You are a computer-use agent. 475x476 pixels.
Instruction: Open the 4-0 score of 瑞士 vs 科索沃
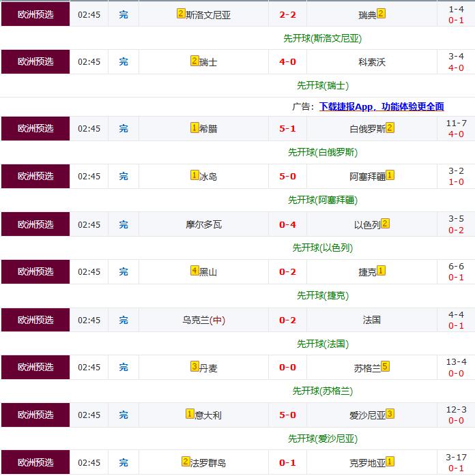point(287,61)
